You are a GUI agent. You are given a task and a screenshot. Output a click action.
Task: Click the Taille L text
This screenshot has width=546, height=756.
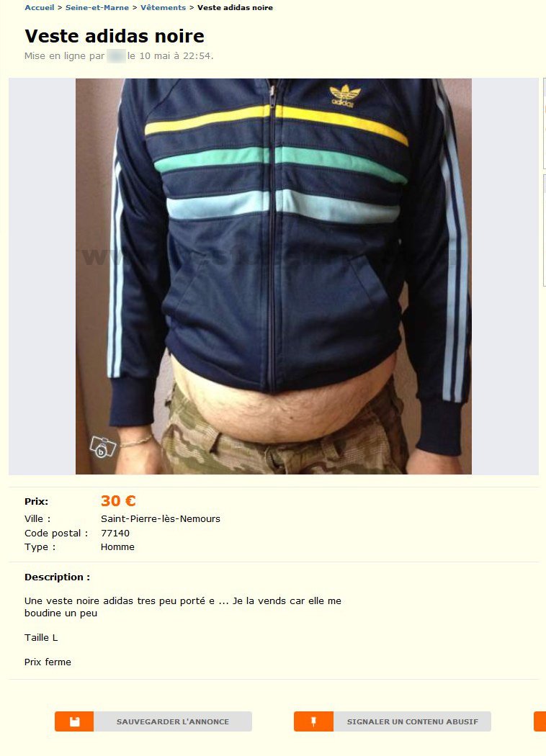pyautogui.click(x=41, y=637)
